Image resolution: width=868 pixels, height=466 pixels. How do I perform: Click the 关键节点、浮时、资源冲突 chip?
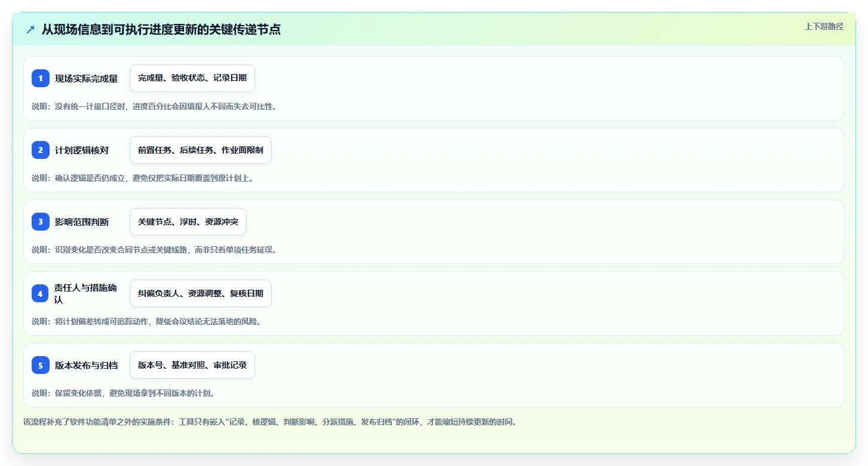(188, 222)
